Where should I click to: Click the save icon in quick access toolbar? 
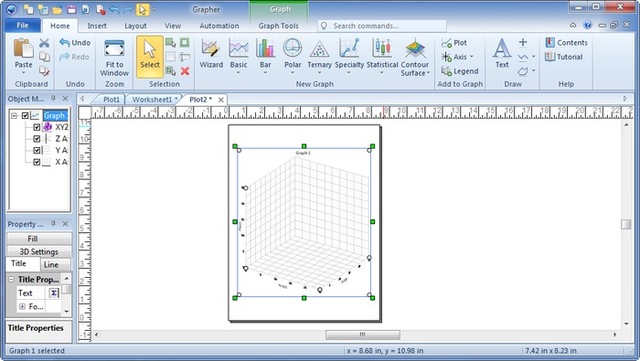tap(71, 9)
